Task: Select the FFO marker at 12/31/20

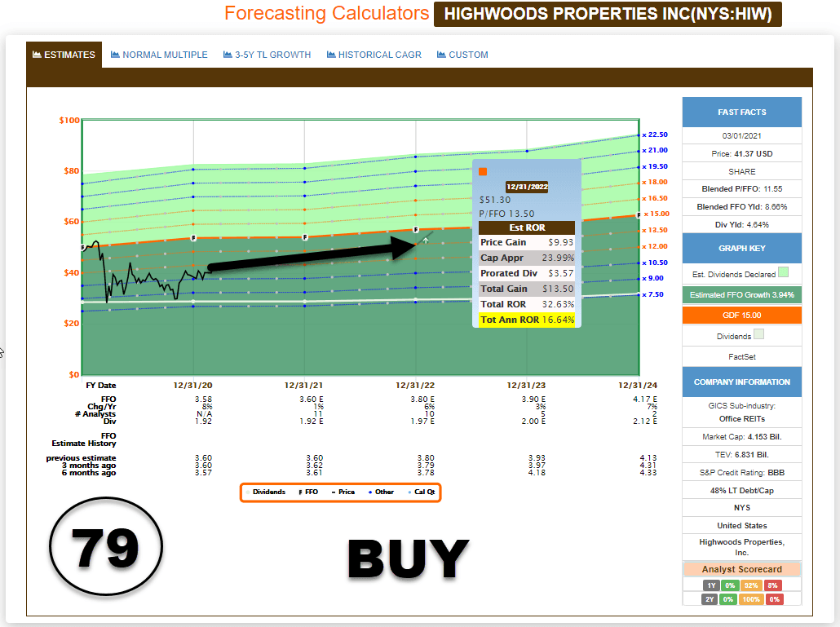Action: pos(193,238)
